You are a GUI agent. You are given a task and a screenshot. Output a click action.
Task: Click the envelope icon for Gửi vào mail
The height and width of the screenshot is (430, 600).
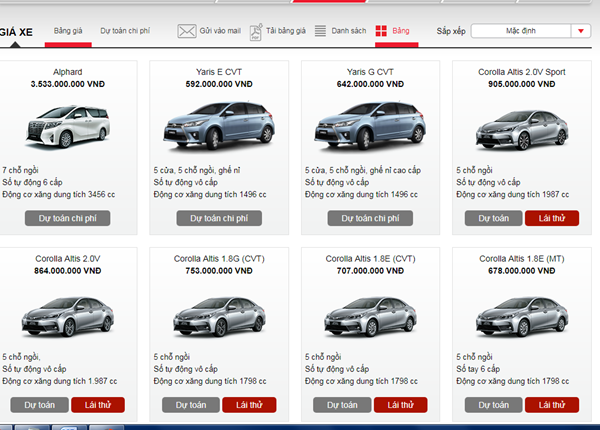coord(186,32)
